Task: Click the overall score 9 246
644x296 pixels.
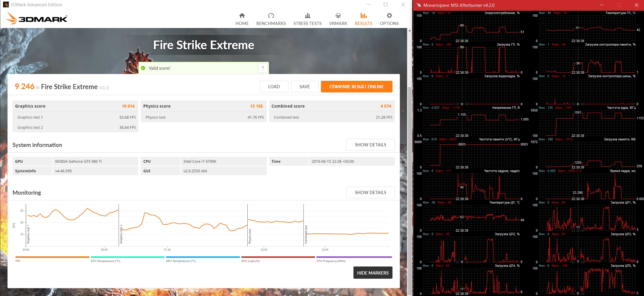Action: 24,86
